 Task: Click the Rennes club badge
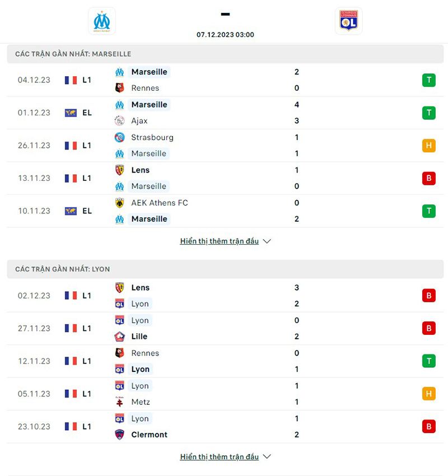[120, 88]
